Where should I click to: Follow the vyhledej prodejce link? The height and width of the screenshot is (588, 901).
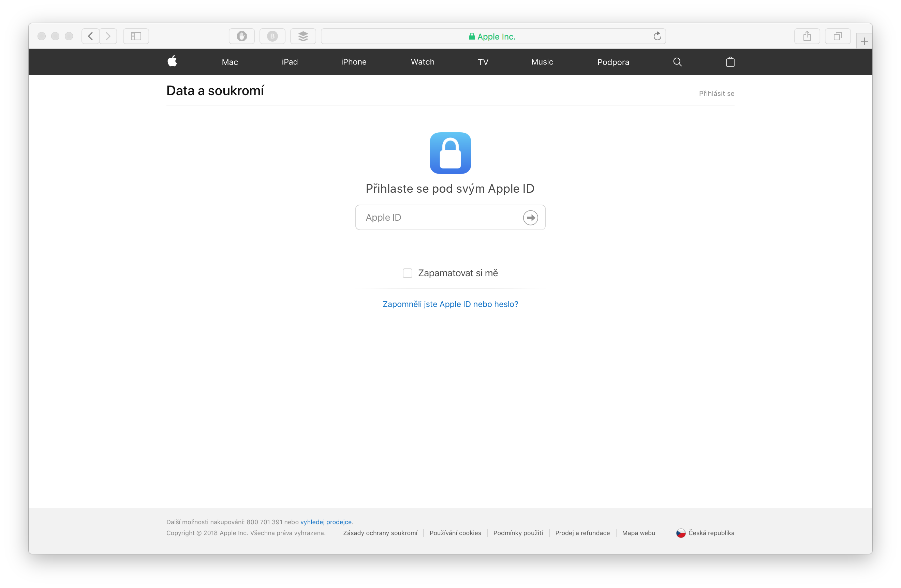pos(326,522)
